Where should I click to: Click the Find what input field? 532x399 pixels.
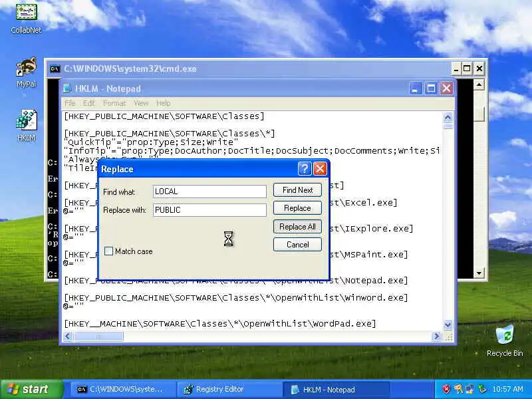click(x=209, y=192)
